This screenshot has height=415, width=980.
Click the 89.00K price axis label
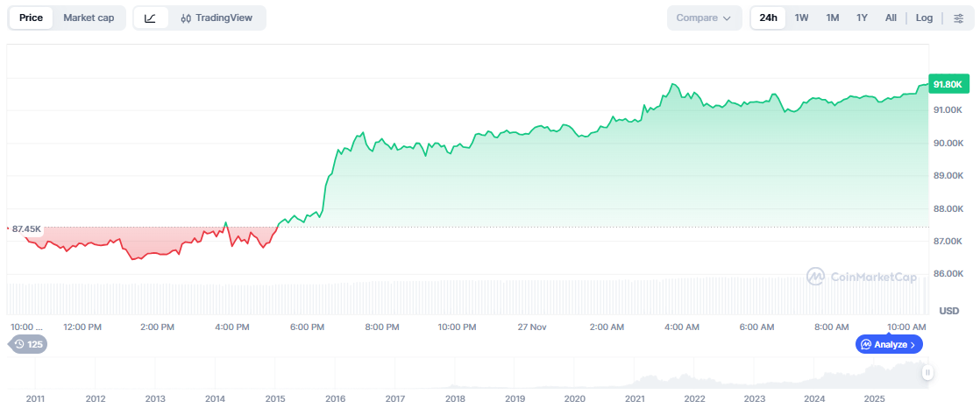948,175
